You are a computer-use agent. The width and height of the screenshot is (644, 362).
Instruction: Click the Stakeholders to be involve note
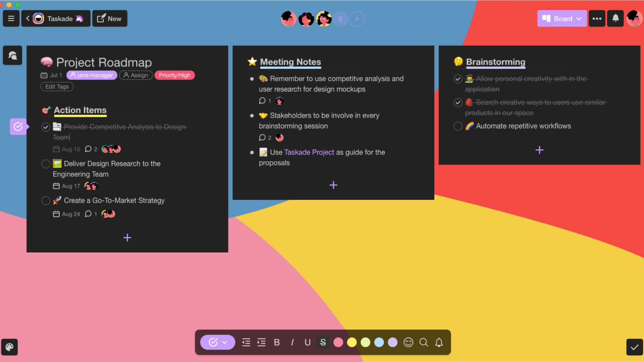click(x=319, y=121)
